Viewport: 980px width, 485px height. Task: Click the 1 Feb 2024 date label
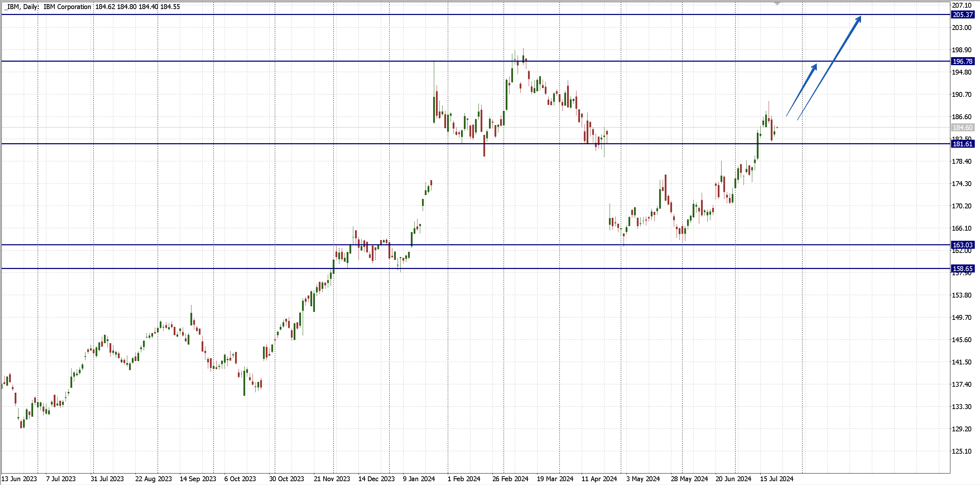[x=464, y=479]
